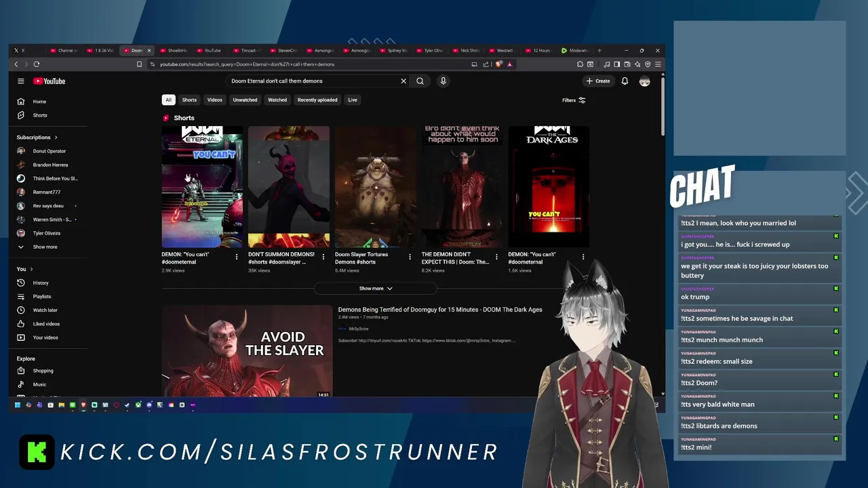The height and width of the screenshot is (488, 868).
Task: Open a new browser tab with plus
Action: 599,50
